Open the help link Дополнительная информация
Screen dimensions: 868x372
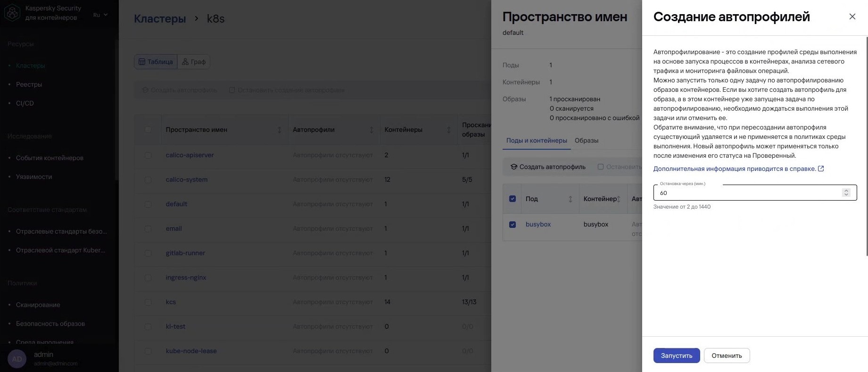click(x=735, y=169)
